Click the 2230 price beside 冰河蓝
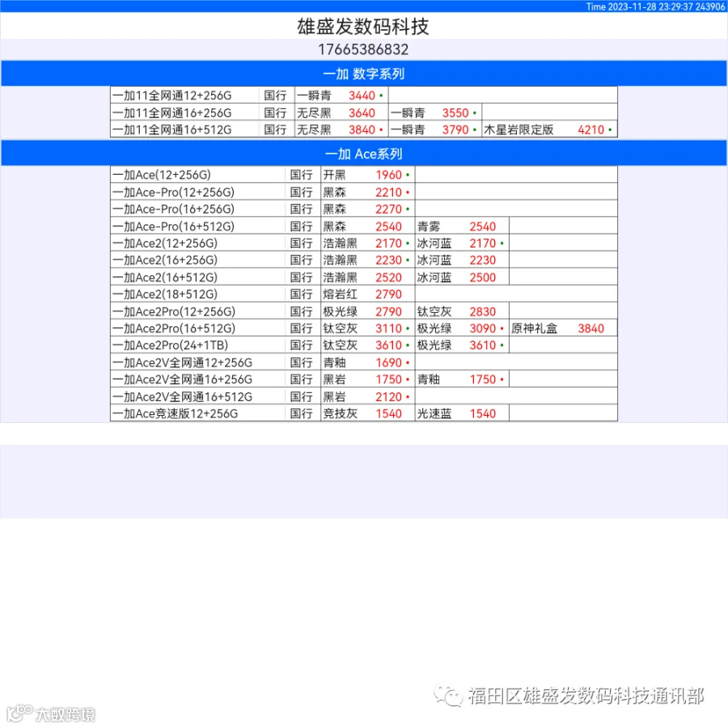 coord(482,260)
